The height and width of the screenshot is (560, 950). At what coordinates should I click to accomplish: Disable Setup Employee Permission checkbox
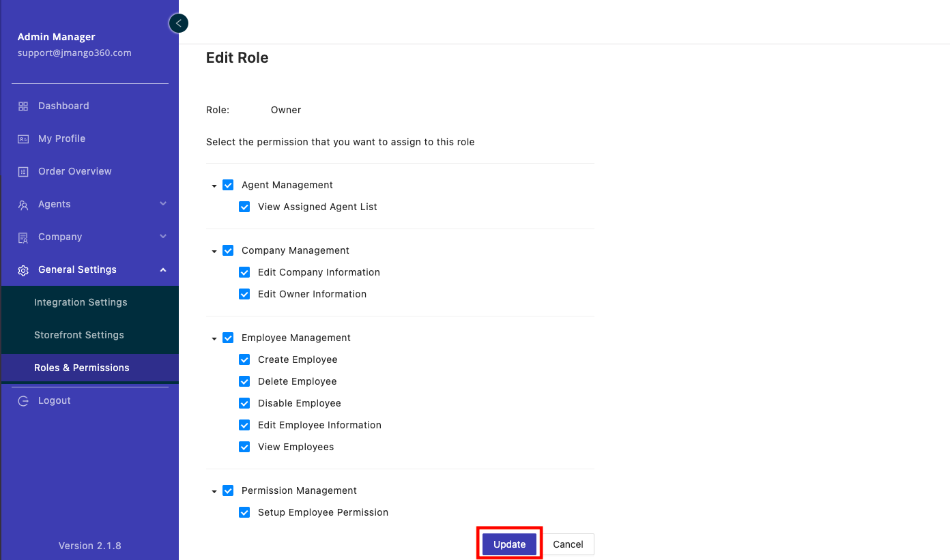coord(244,512)
